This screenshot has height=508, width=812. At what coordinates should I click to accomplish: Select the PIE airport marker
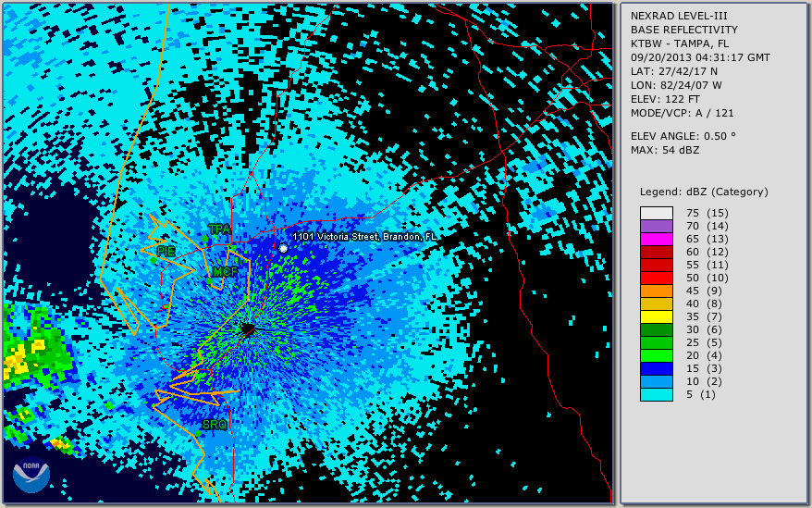pos(153,260)
